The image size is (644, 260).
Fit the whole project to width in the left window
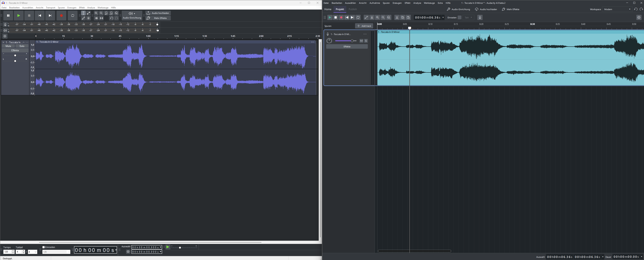click(x=111, y=13)
